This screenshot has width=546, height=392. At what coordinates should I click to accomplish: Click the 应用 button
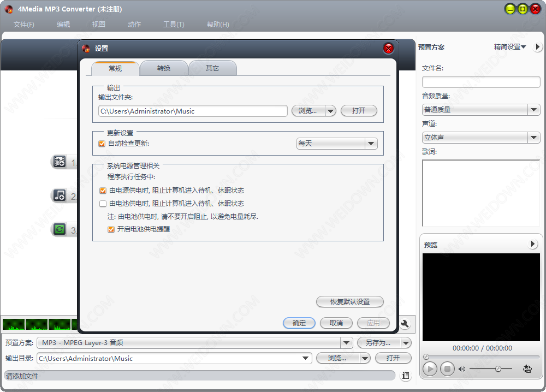373,323
